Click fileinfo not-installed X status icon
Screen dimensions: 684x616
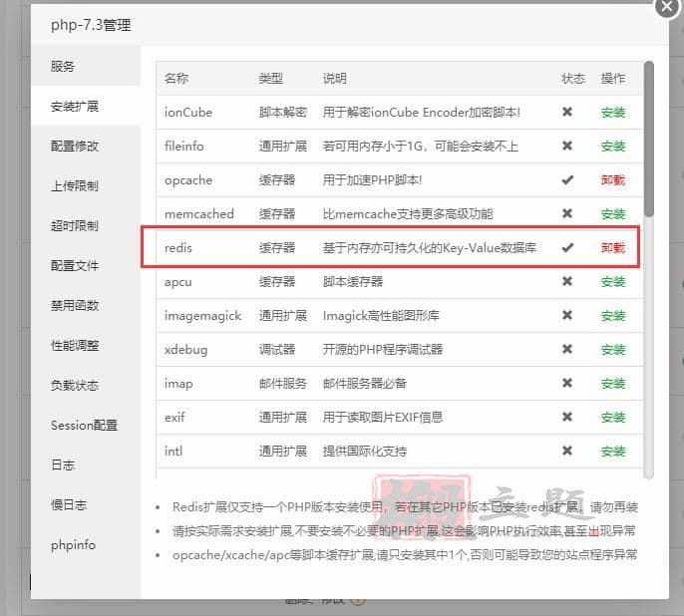click(567, 146)
